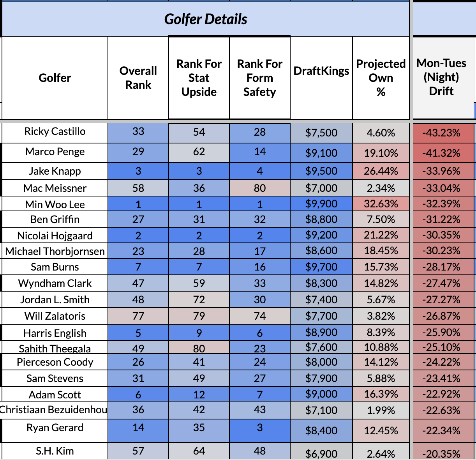Click the Projected Own % header

point(381,78)
